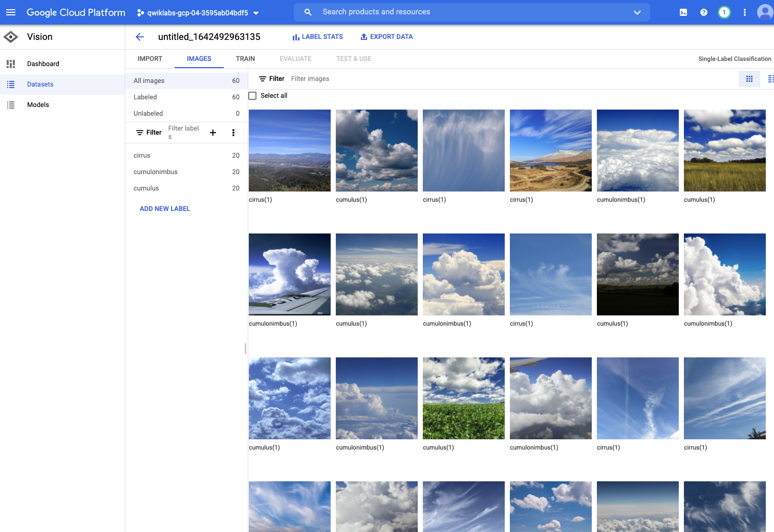The width and height of the screenshot is (774, 532).
Task: Open the dark landscape cumulus thumbnail
Action: 638,274
